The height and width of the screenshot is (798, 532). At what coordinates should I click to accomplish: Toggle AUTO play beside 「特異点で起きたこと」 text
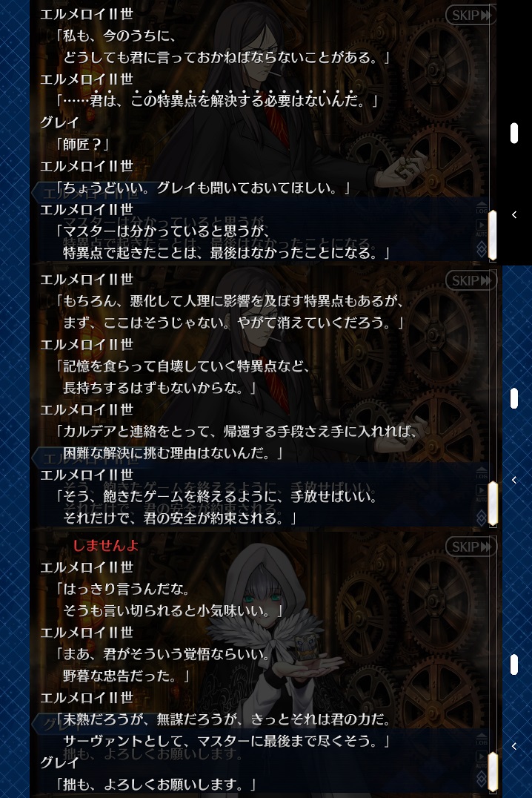pyautogui.click(x=481, y=227)
